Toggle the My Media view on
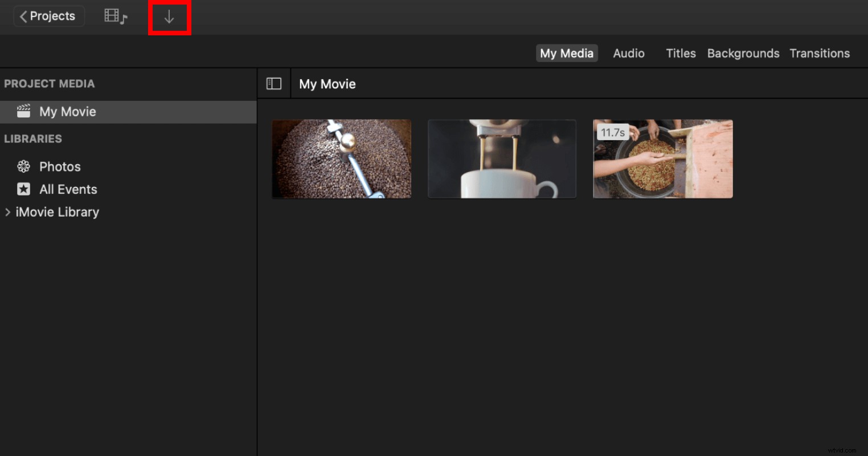 566,53
